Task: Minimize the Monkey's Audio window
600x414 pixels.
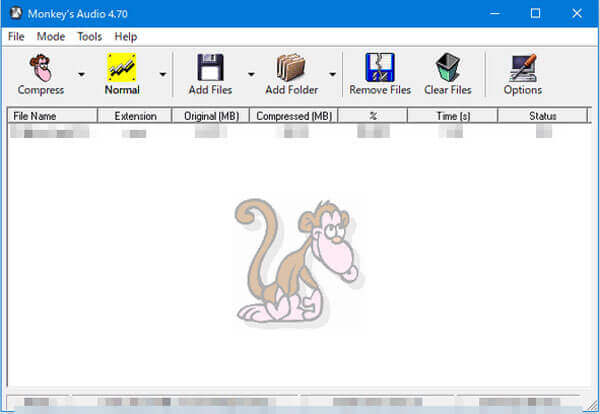Action: click(x=495, y=13)
